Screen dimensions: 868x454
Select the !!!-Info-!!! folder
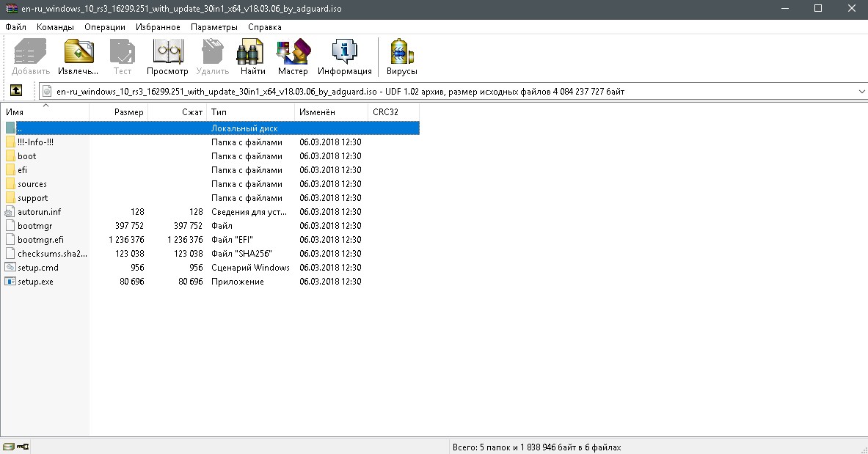[35, 142]
